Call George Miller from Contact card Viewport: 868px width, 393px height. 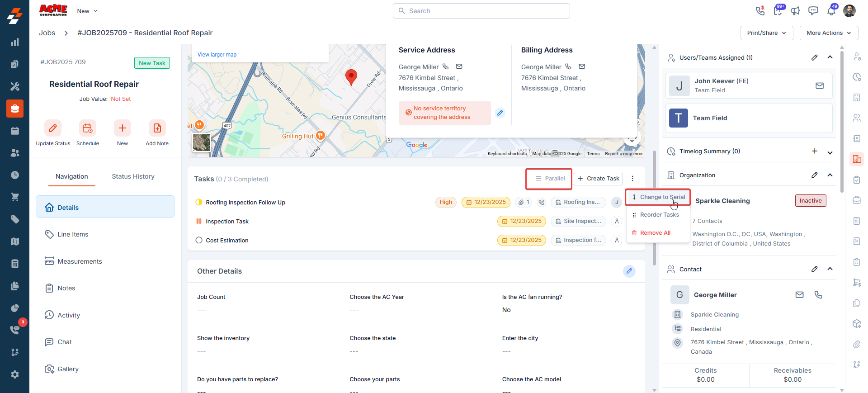tap(818, 295)
